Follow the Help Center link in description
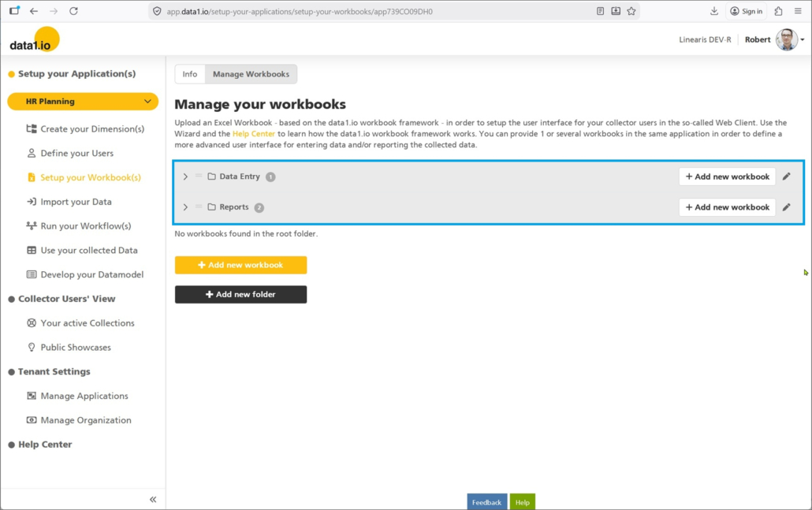 254,134
